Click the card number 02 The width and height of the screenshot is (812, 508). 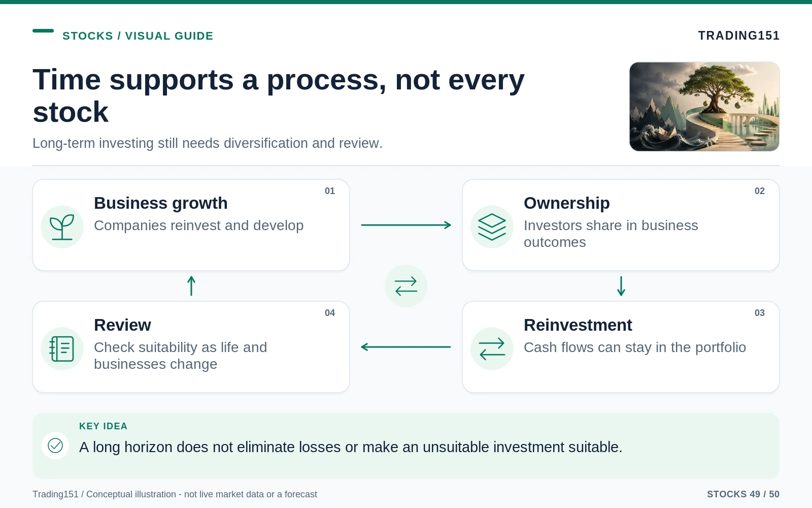pyautogui.click(x=760, y=191)
